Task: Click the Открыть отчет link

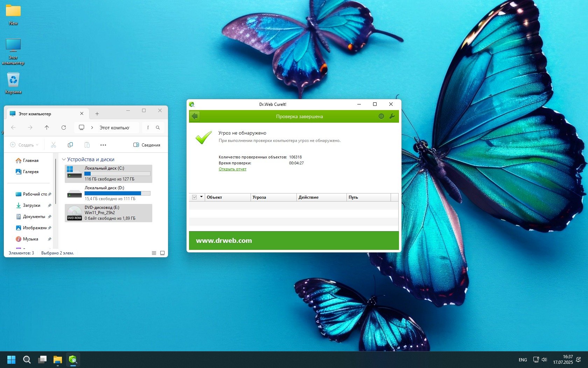Action: [x=232, y=169]
